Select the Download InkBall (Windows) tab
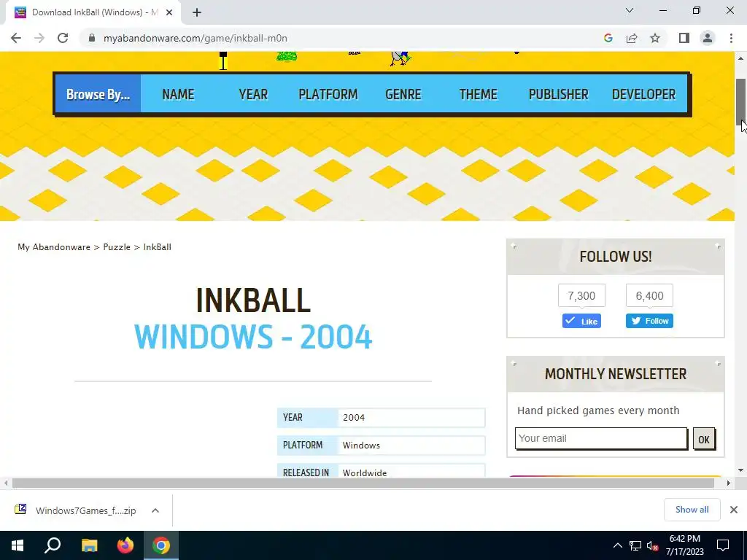 pyautogui.click(x=93, y=12)
